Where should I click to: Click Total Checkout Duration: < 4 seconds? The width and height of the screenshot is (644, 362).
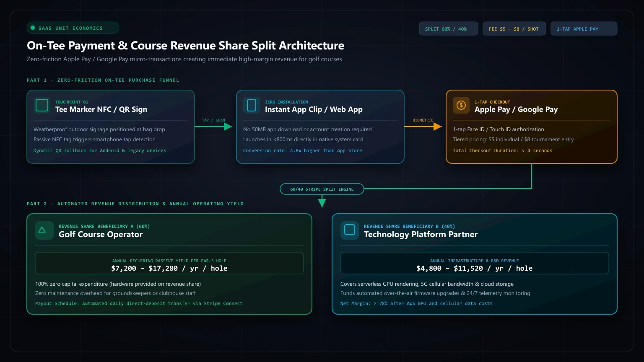[502, 150]
